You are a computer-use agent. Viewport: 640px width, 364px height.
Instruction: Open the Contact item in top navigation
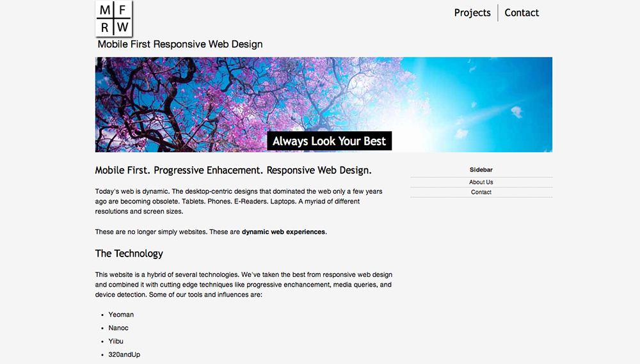coord(522,13)
